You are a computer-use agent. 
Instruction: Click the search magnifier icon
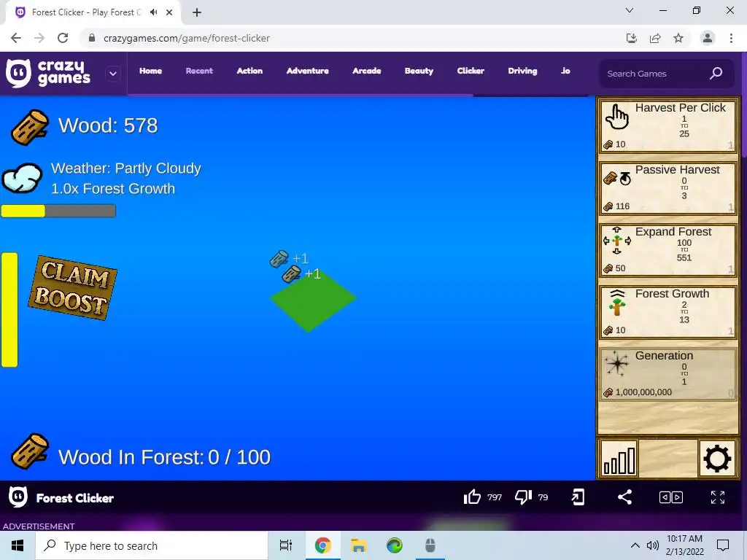coord(716,74)
